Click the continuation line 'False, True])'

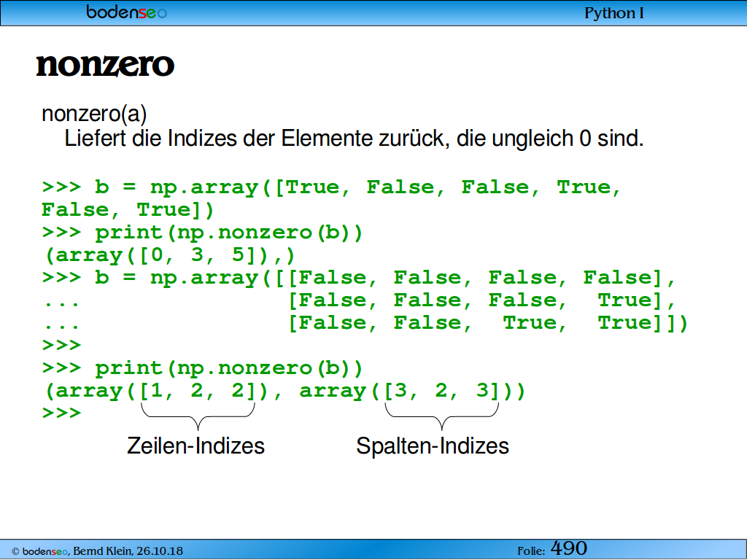pos(128,210)
